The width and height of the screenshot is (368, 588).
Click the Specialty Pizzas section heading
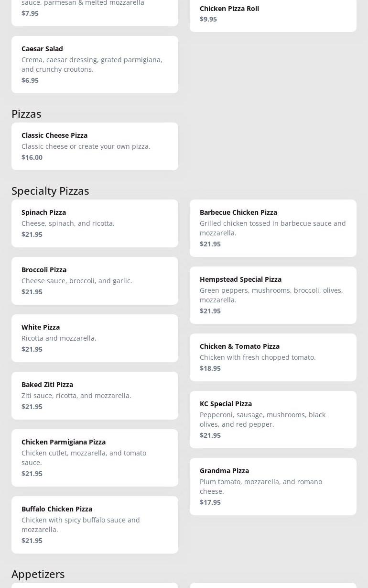[50, 190]
